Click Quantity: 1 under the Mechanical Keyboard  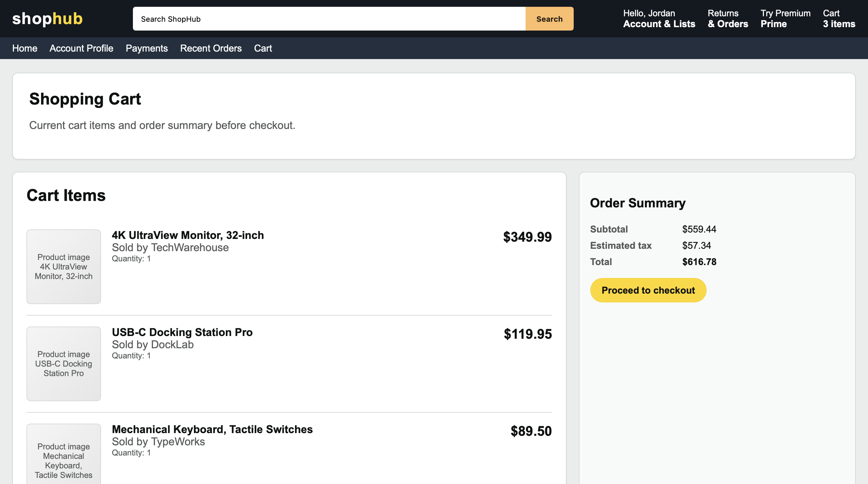[x=131, y=453]
